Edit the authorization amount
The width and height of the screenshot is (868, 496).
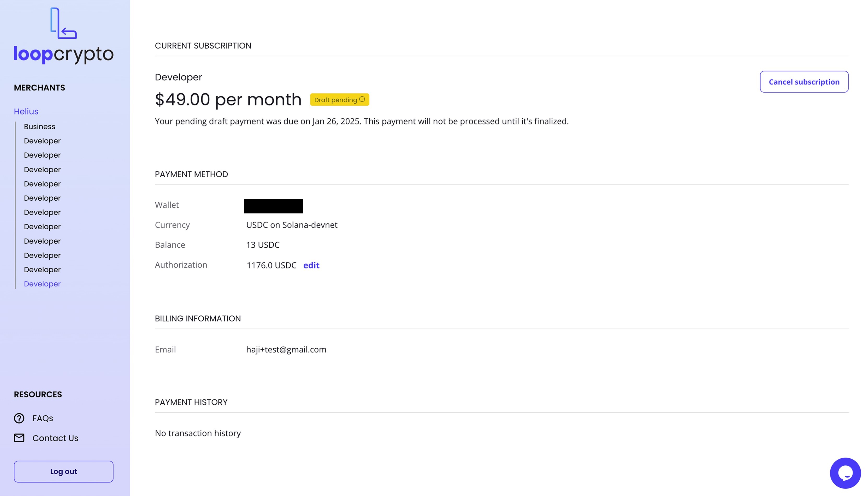pos(311,265)
